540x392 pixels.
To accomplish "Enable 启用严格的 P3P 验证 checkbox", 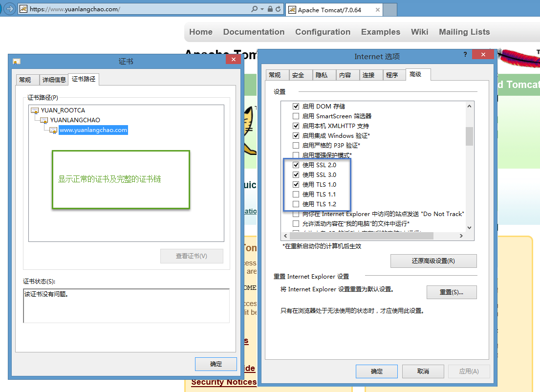I will 296,145.
